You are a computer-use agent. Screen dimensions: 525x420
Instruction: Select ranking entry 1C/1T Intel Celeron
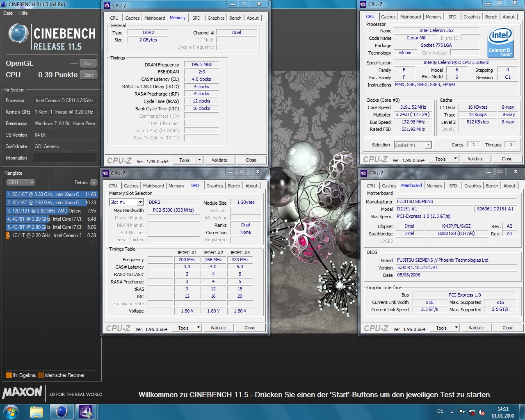52,235
